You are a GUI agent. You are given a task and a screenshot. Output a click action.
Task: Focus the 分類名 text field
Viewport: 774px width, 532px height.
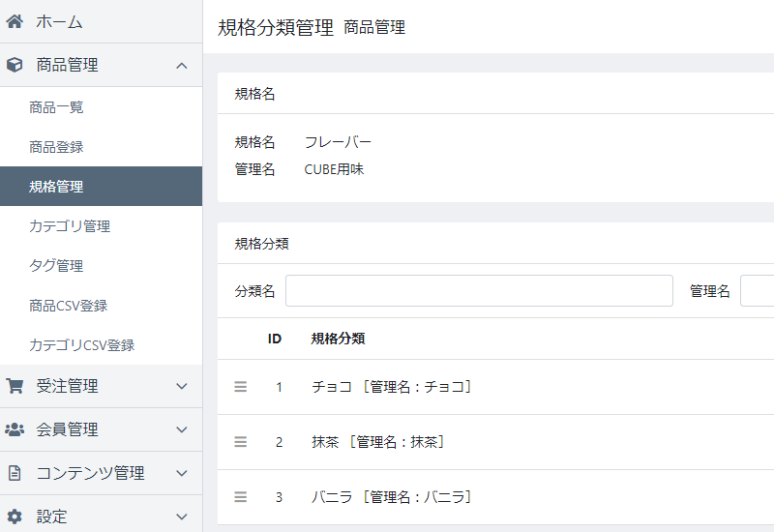pos(479,291)
